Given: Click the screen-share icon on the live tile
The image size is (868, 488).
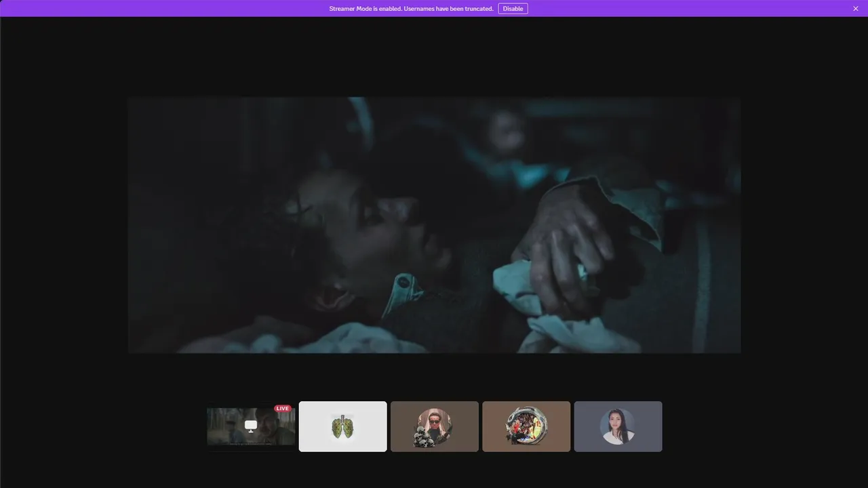Looking at the screenshot, I should click(x=251, y=426).
